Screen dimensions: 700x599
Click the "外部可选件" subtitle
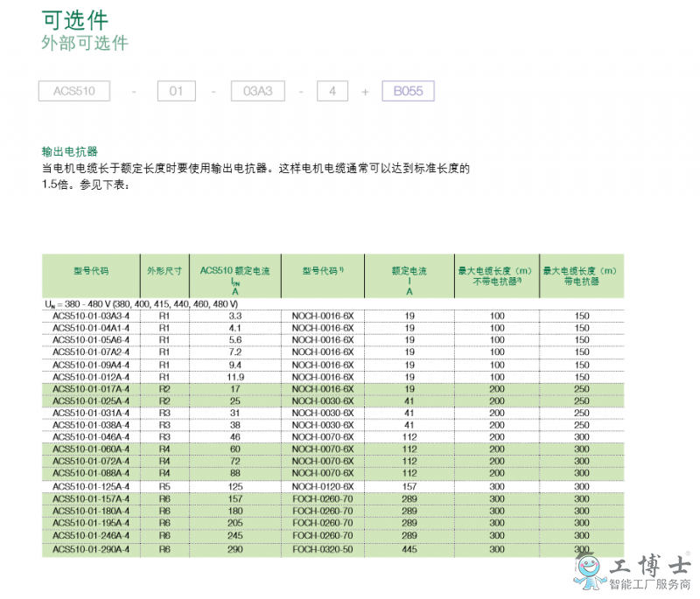click(x=85, y=43)
